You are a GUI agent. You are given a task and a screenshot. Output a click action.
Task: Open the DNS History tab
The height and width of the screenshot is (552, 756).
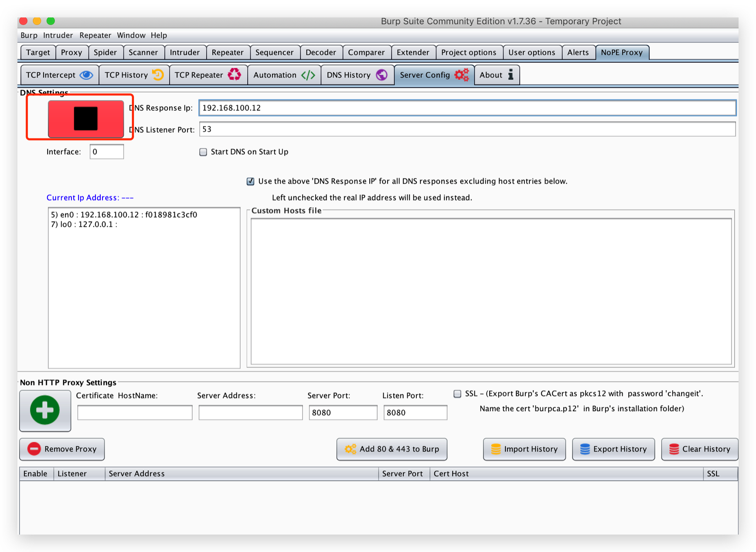click(358, 75)
